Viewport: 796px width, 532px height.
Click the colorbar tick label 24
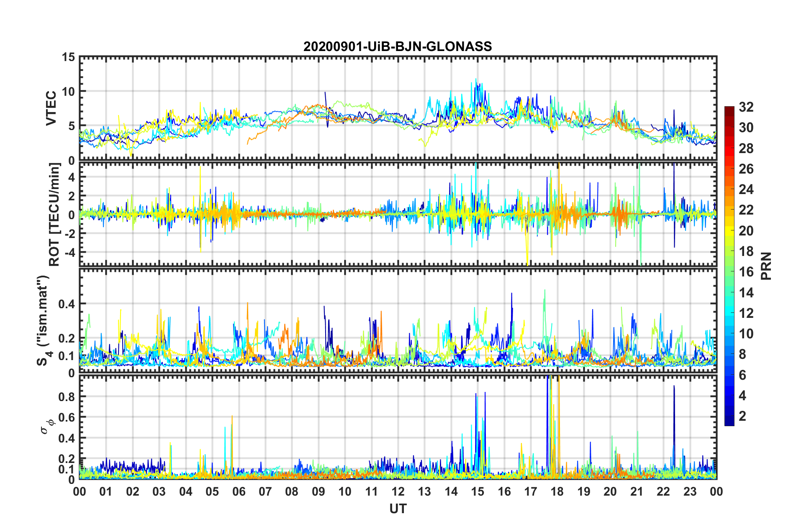pos(746,189)
